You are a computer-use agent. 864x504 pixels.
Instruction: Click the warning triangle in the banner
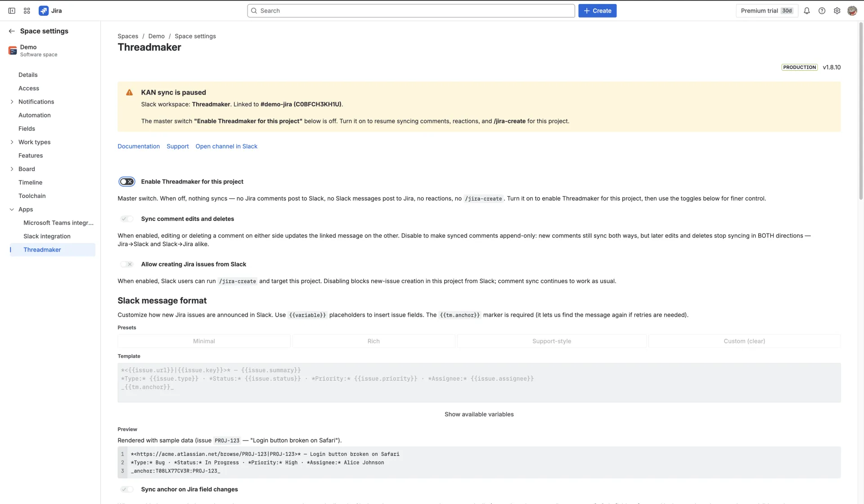[x=130, y=92]
